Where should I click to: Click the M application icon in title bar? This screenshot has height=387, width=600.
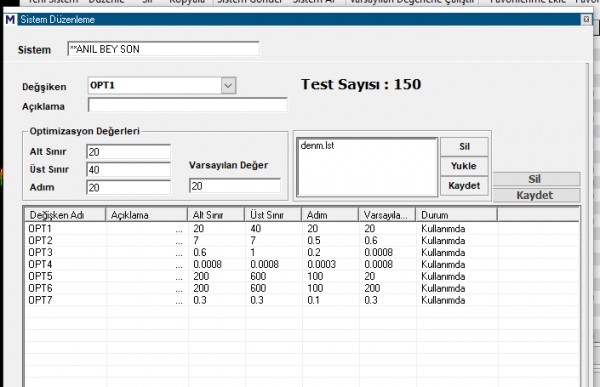[x=10, y=19]
